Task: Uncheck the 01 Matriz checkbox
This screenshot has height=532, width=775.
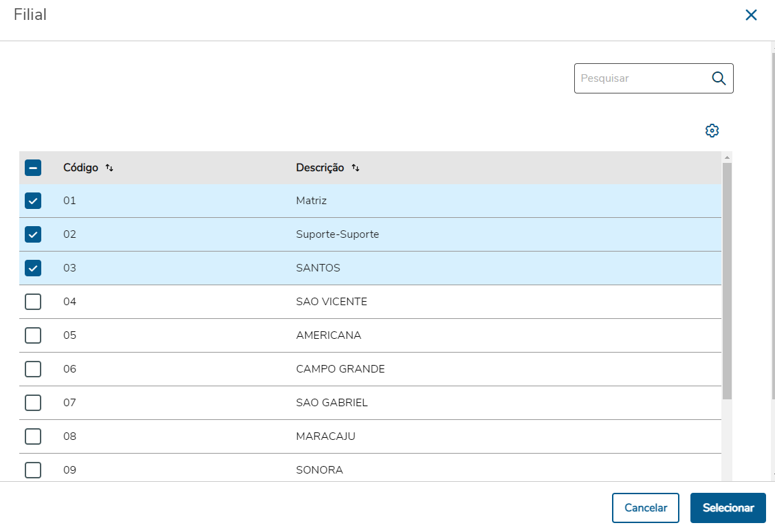Action: click(33, 201)
